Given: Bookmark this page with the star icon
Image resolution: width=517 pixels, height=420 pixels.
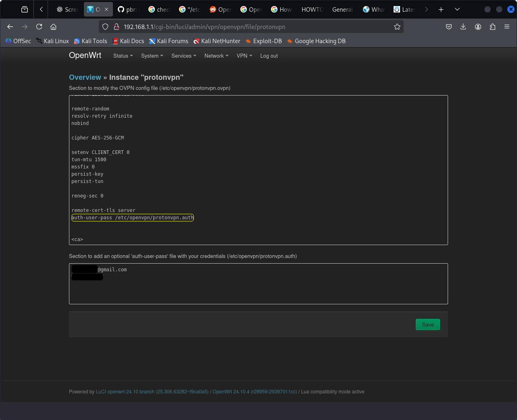Looking at the screenshot, I should tap(397, 27).
